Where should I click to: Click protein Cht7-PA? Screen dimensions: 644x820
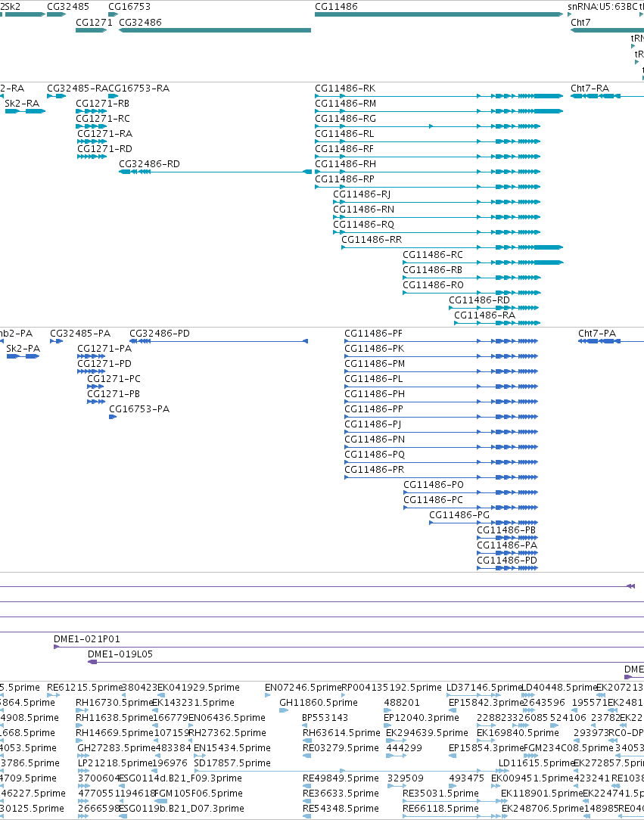click(597, 334)
